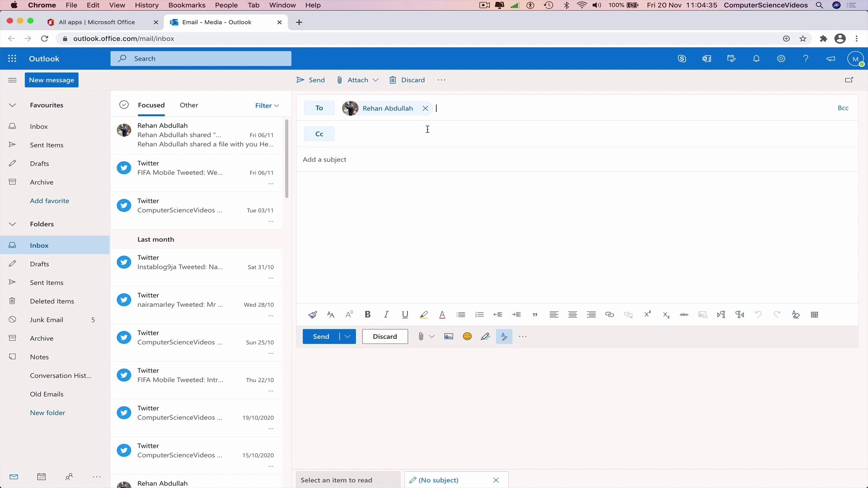868x488 pixels.
Task: Expand the Send button split dropdown
Action: (x=347, y=336)
